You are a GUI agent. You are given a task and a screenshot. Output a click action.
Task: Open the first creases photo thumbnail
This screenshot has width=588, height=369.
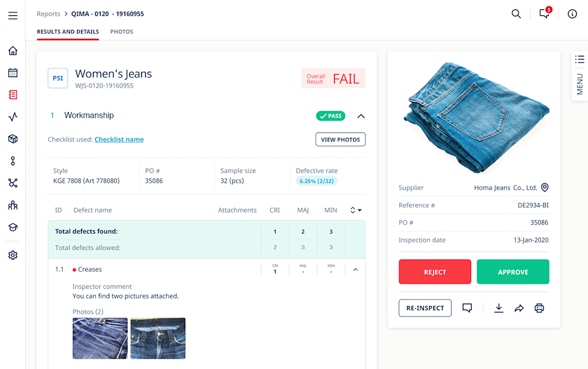coord(100,338)
